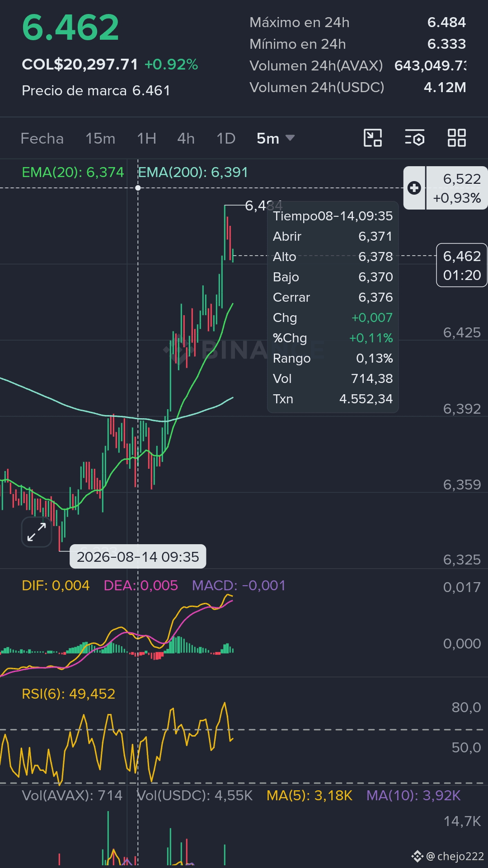Tap the +0.92% change value

[x=171, y=65]
